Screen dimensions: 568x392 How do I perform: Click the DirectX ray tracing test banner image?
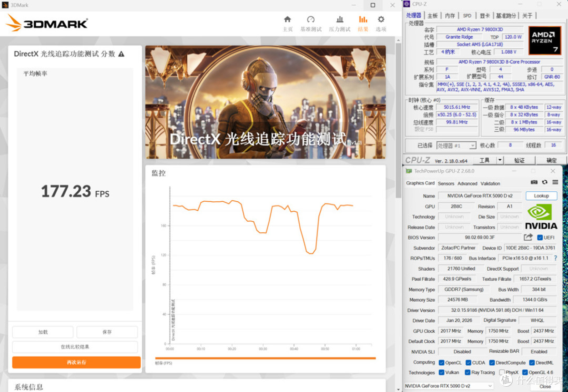click(266, 102)
